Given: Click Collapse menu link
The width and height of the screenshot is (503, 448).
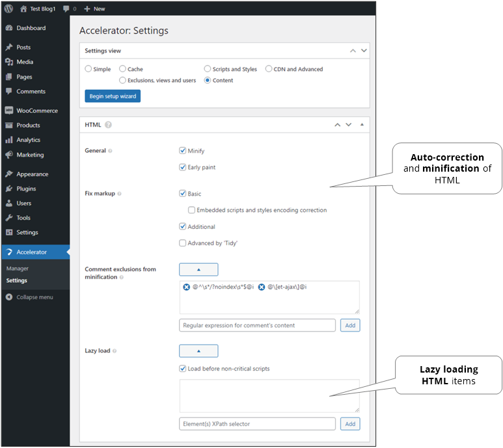Looking at the screenshot, I should click(x=34, y=297).
